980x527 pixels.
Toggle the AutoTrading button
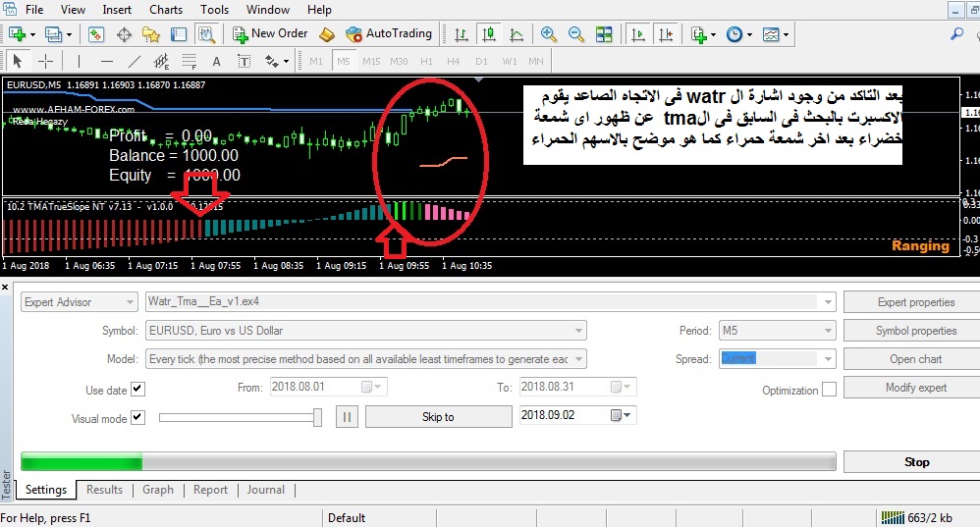click(x=389, y=33)
